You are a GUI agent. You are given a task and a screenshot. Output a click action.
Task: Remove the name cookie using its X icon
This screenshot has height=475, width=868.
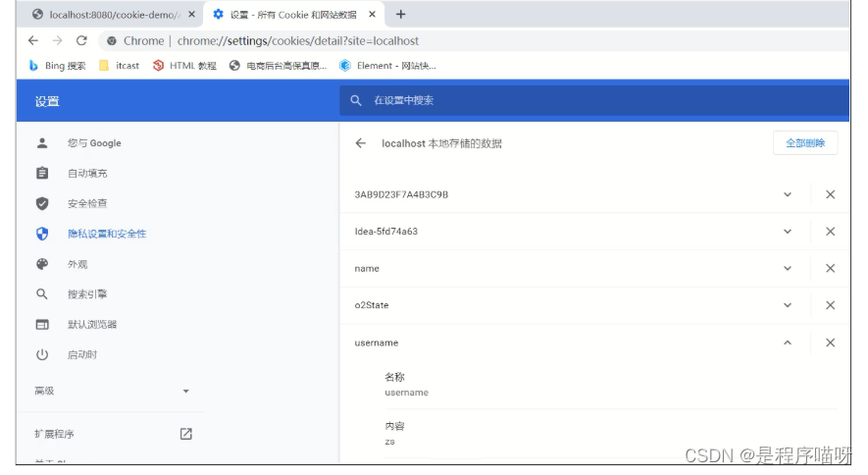(x=830, y=269)
